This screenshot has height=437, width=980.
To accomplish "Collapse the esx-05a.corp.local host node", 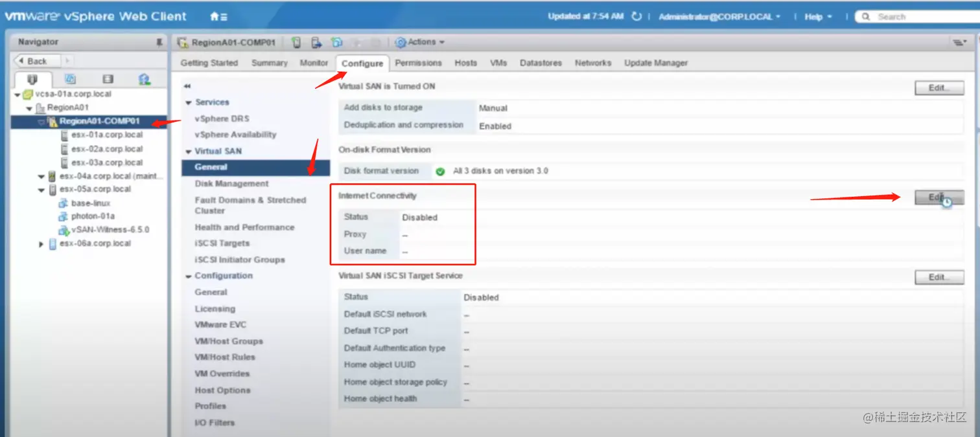I will [42, 190].
